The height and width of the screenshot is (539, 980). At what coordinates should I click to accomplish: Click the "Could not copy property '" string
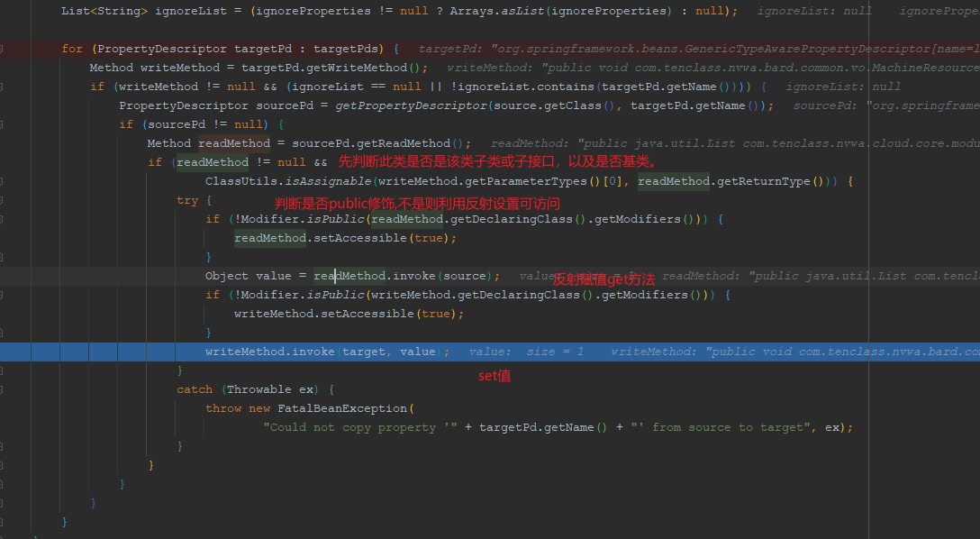[360, 428]
